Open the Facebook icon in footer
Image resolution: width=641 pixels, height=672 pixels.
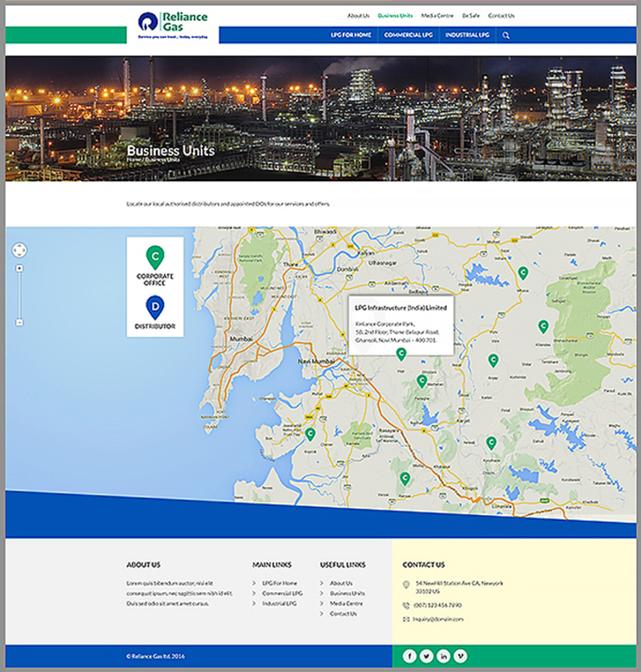click(409, 656)
